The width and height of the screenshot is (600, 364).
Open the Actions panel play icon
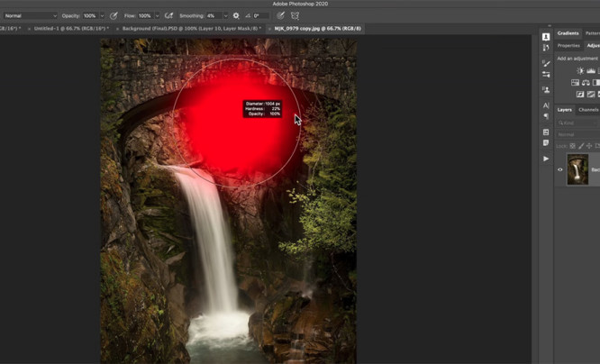(x=546, y=159)
